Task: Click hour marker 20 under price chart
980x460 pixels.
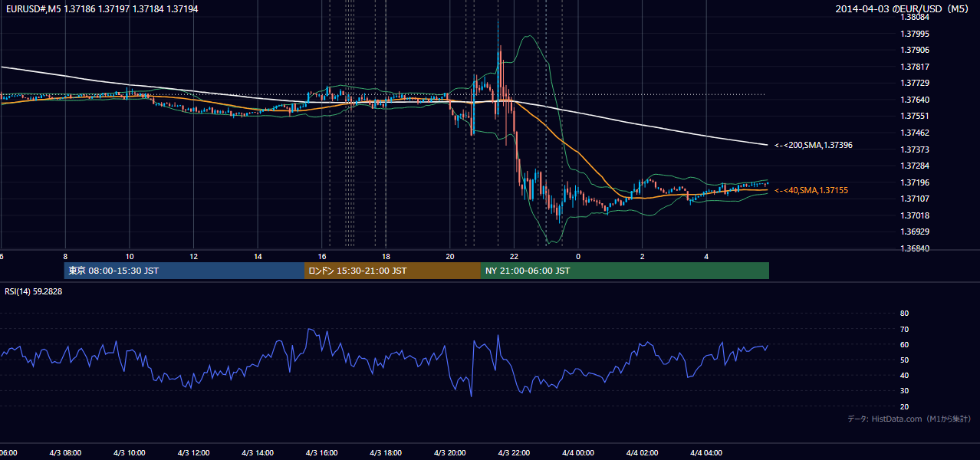Action: click(450, 256)
